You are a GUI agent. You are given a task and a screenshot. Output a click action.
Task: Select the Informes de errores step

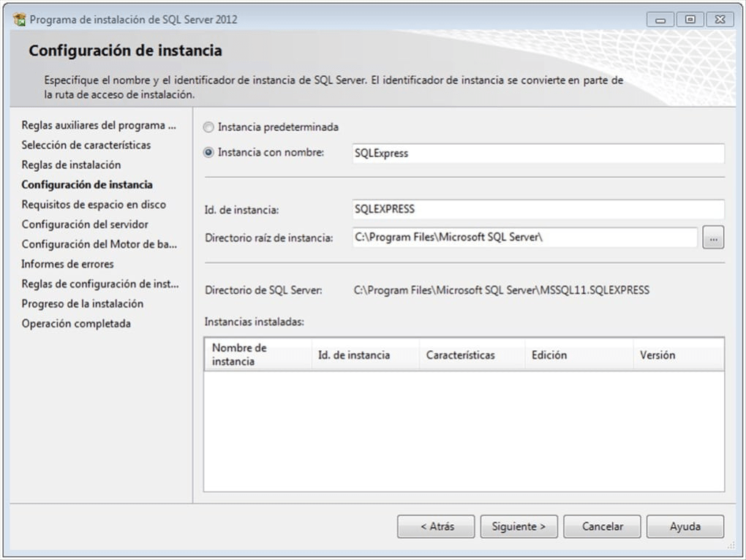pyautogui.click(x=67, y=264)
